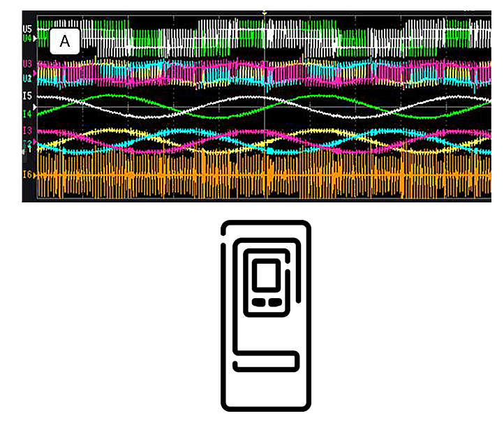Viewport: 504px width, 423px height.
Task: Select the yellow current sine trace
Action: pos(105,130)
